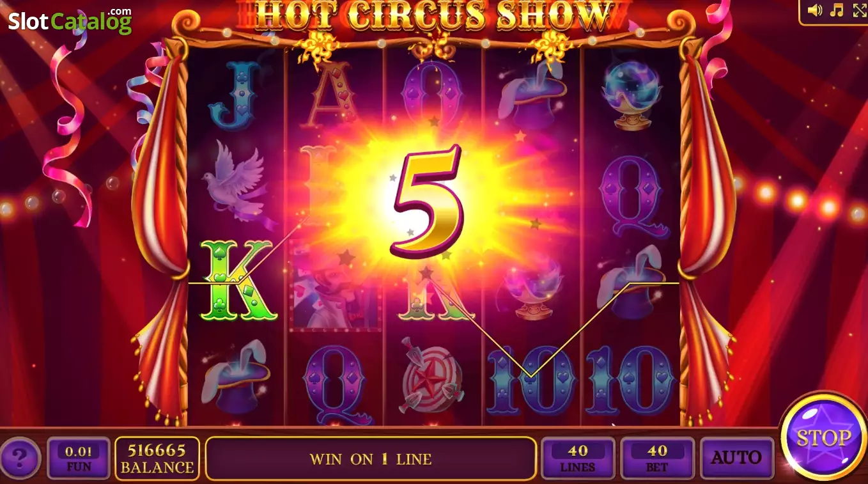Stop the spin with purple STOP button
This screenshot has height=484, width=868.
pyautogui.click(x=823, y=439)
